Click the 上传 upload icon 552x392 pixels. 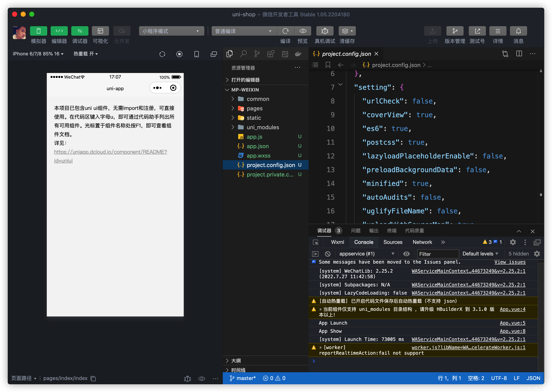(433, 31)
